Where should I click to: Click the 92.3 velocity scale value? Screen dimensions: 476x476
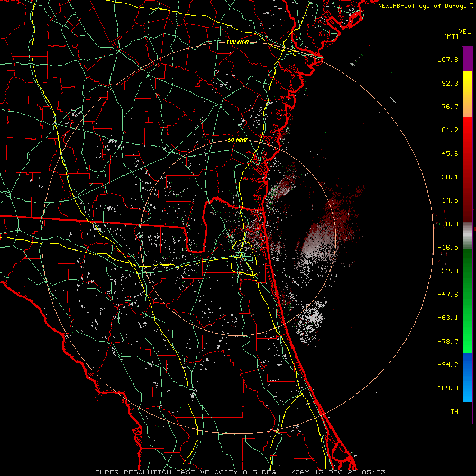click(450, 83)
